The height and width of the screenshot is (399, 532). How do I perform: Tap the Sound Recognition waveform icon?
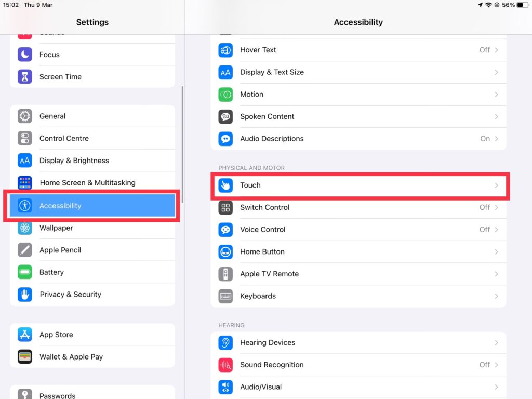pyautogui.click(x=225, y=365)
